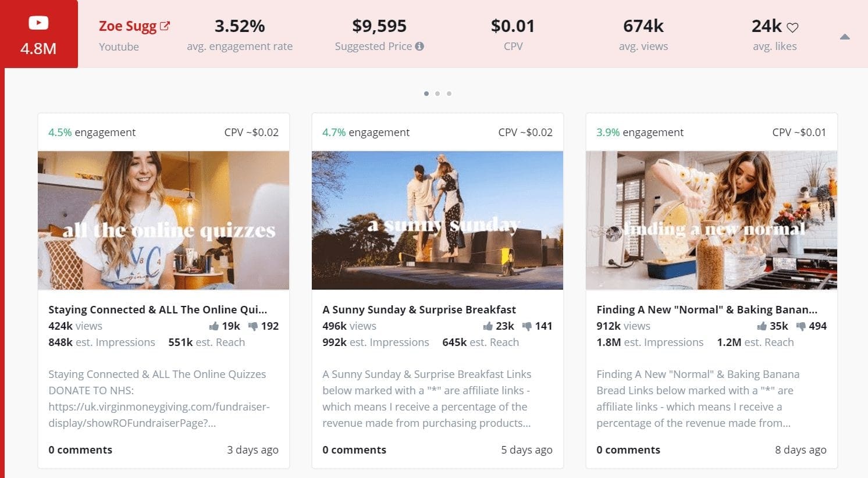Click the finding a new normal thumbnail

712,220
